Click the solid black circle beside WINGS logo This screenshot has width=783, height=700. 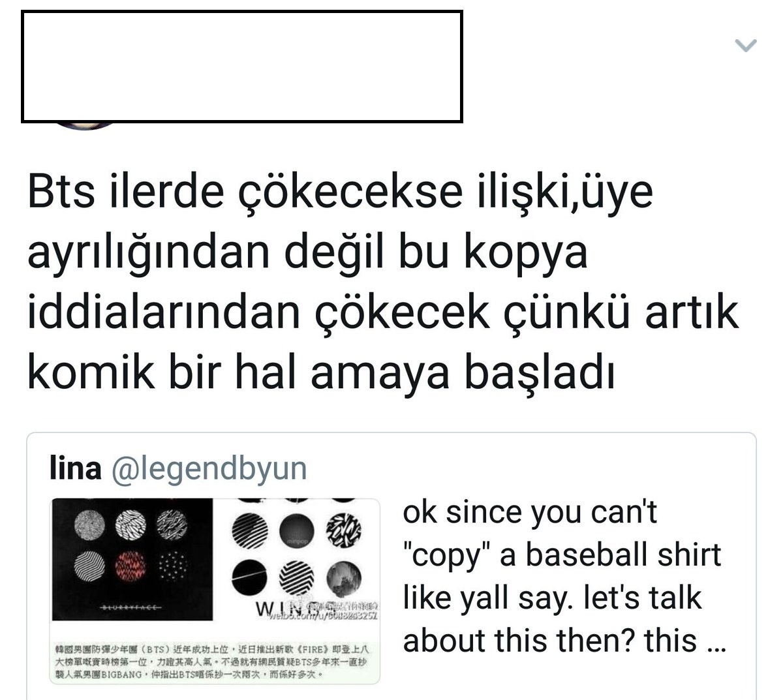coord(248,577)
